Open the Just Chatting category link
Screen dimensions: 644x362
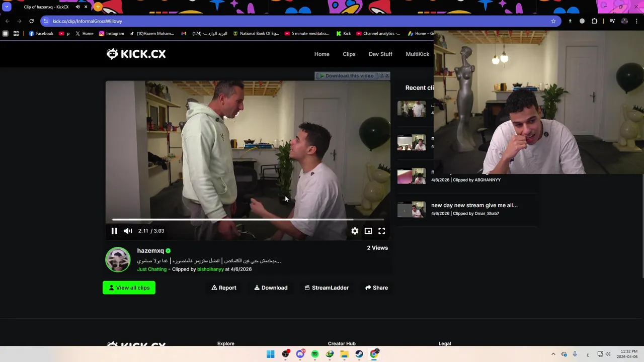pos(152,269)
